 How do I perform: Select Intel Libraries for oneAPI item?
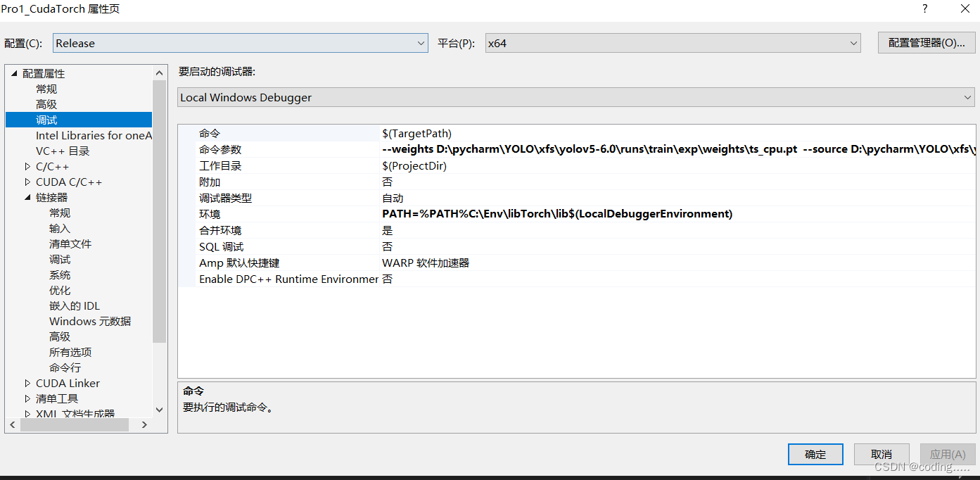[x=93, y=135]
